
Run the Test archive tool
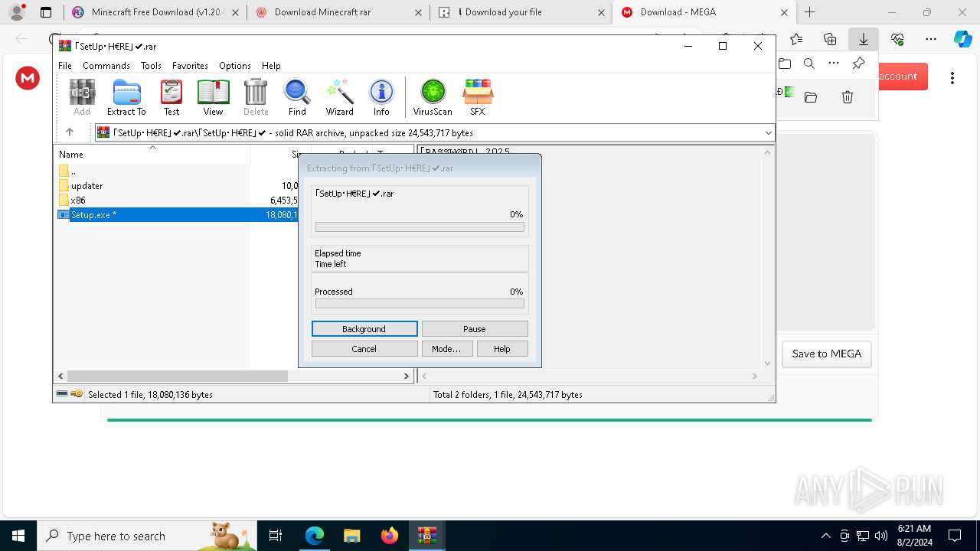click(171, 97)
